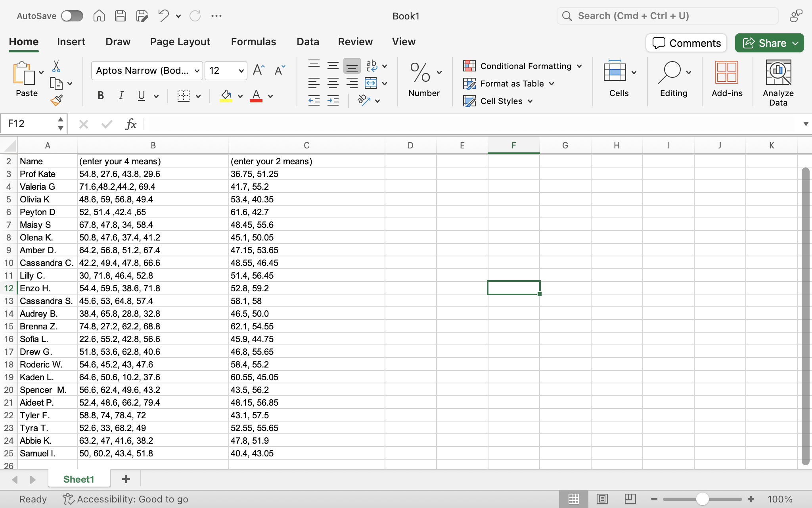The height and width of the screenshot is (508, 812).
Task: Expand the Fill Color options
Action: point(241,96)
